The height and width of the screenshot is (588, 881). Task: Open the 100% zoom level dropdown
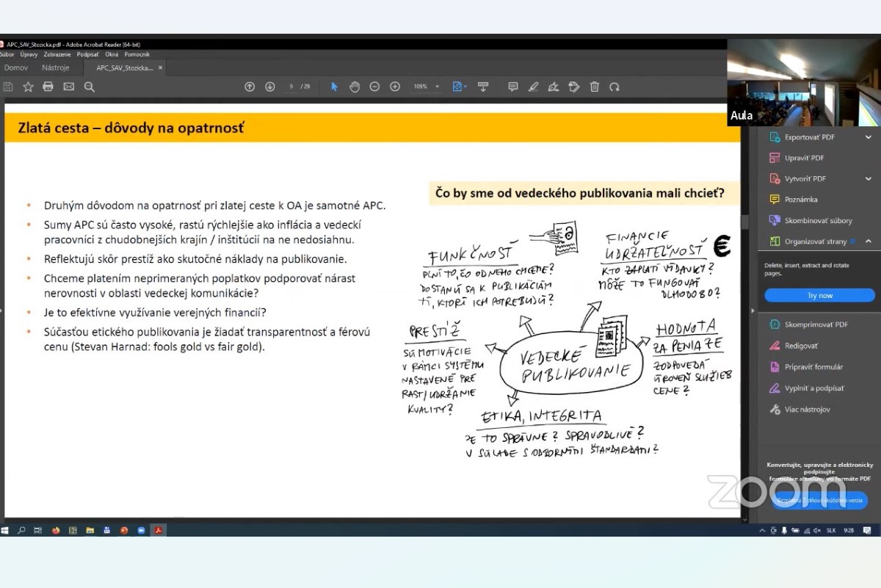(x=426, y=87)
